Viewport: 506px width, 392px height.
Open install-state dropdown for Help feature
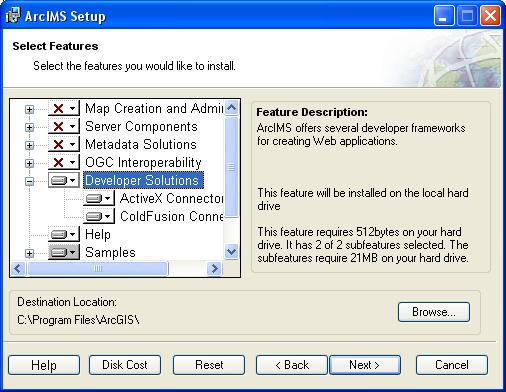click(x=64, y=234)
